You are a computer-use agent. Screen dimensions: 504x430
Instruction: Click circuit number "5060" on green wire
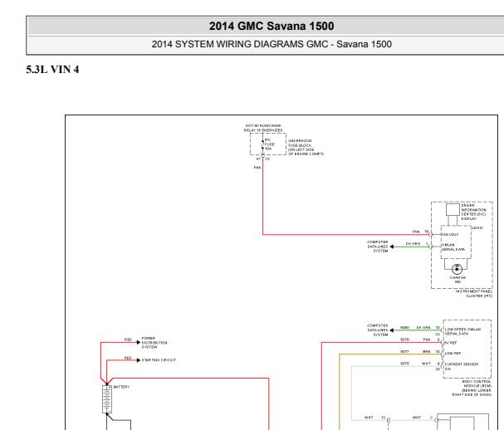[405, 328]
